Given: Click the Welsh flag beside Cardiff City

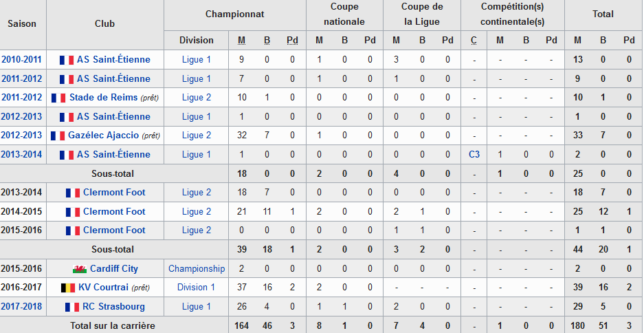Looking at the screenshot, I should point(79,268).
